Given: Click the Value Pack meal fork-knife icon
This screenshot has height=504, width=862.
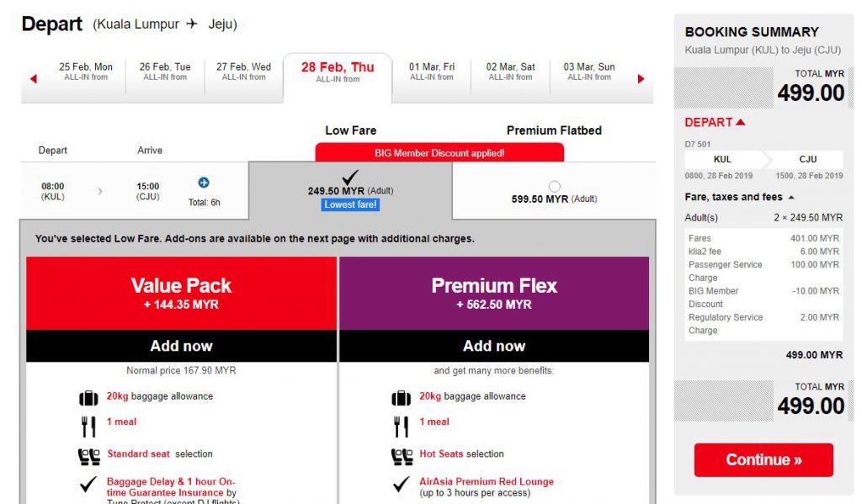Looking at the screenshot, I should [88, 426].
